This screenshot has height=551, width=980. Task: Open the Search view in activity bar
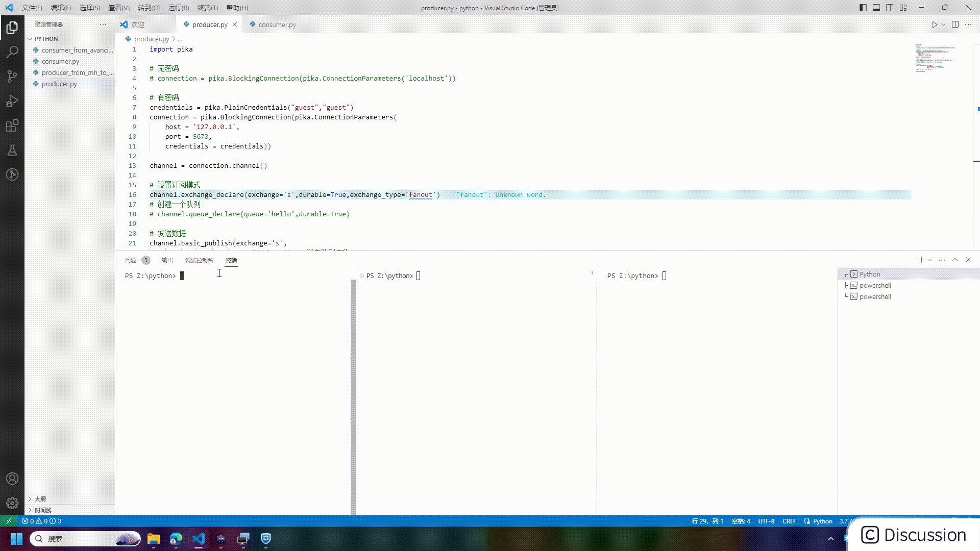[12, 52]
